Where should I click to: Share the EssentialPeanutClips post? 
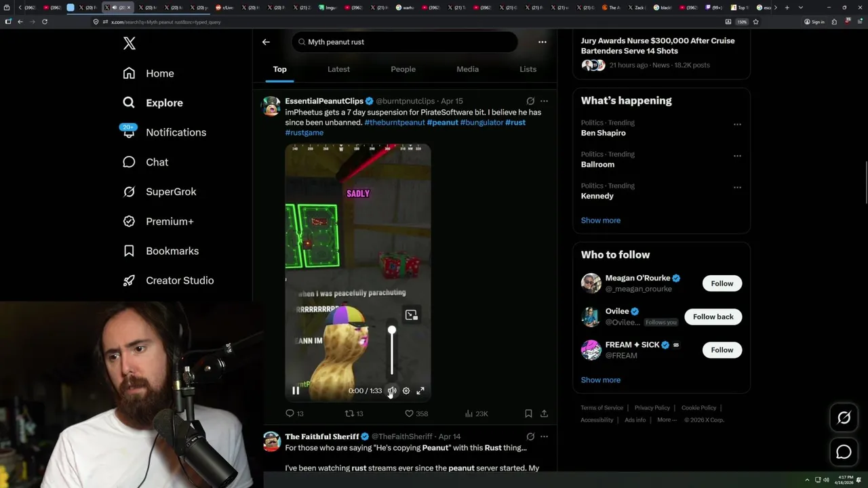click(x=544, y=413)
